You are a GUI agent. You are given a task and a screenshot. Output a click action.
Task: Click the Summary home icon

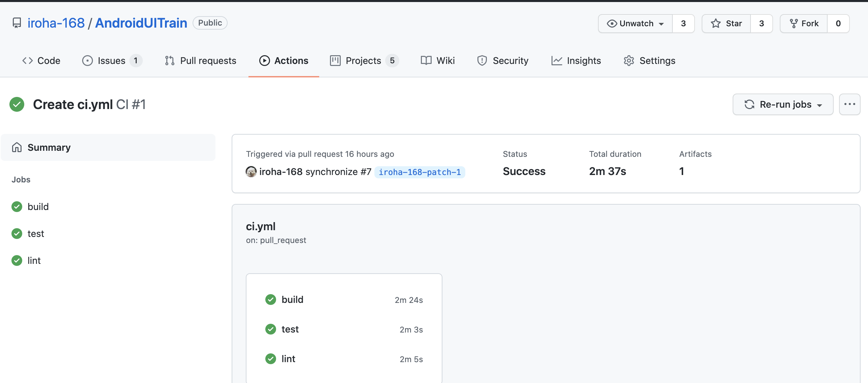click(x=17, y=147)
